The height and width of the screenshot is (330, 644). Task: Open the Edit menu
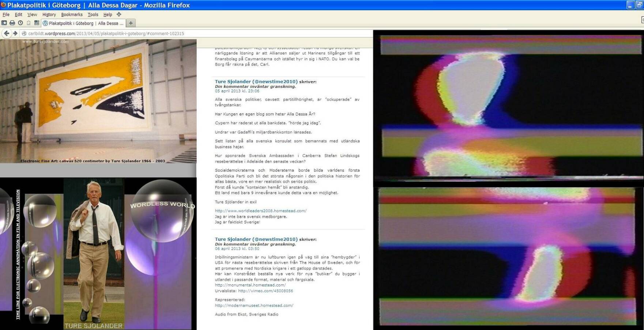click(x=18, y=15)
